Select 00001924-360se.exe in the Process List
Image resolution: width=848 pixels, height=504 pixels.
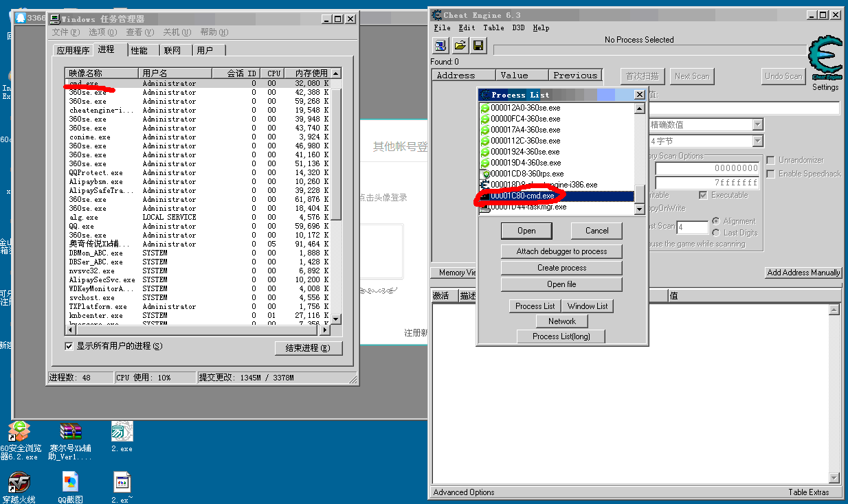[526, 152]
